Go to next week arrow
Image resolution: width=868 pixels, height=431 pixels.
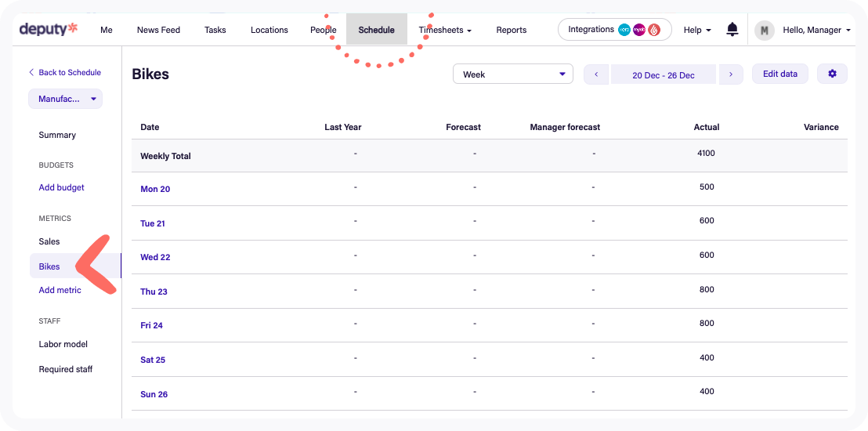click(731, 74)
